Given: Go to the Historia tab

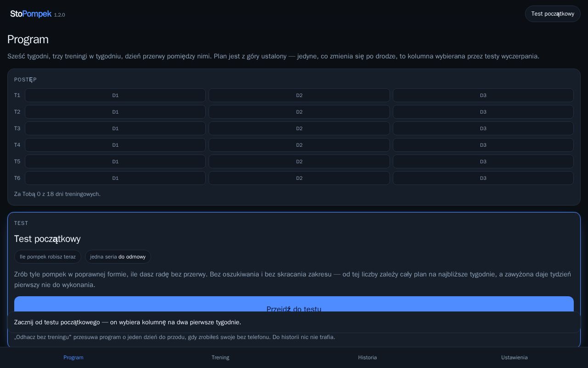Looking at the screenshot, I should coord(367,357).
